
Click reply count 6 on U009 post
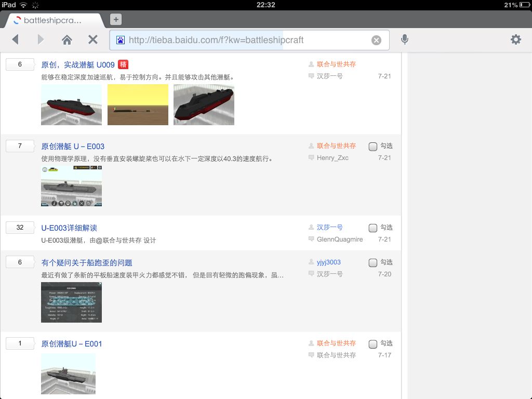point(20,64)
